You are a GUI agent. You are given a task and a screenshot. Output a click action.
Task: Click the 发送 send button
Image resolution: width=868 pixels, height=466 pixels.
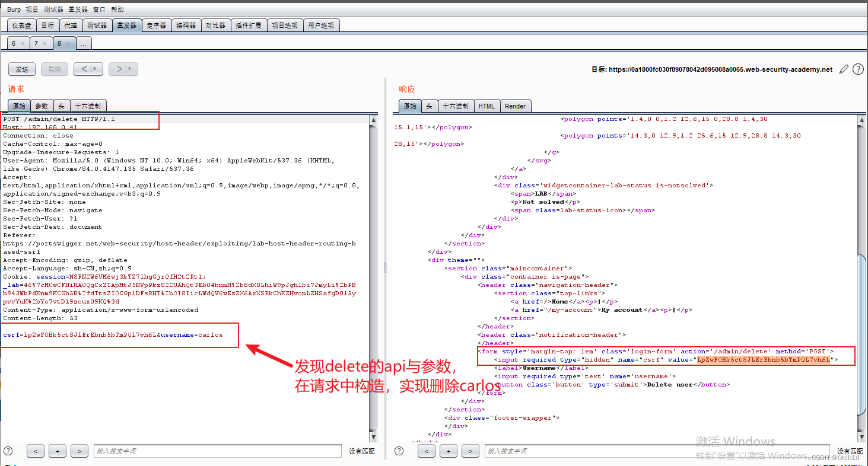22,69
